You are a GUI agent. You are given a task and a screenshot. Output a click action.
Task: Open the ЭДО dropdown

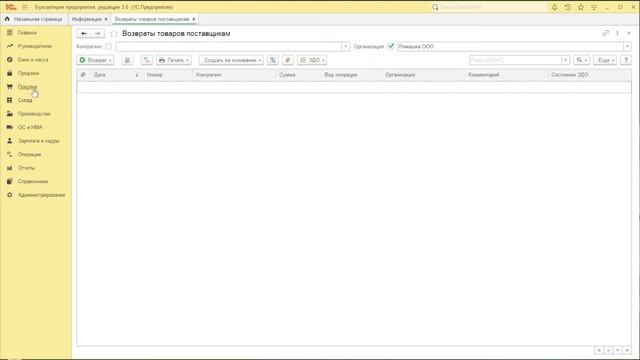pos(312,60)
